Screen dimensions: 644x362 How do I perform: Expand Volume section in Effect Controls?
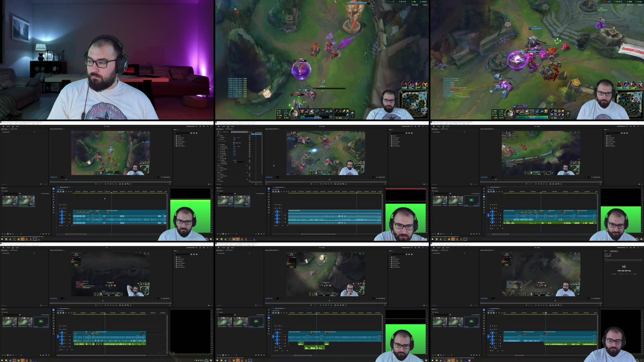coord(218,167)
